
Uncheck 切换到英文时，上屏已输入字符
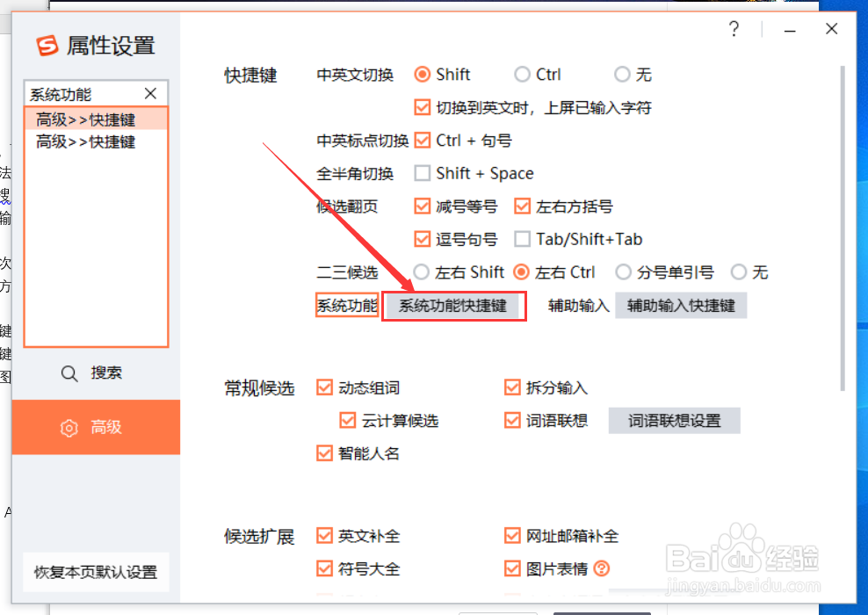[423, 107]
